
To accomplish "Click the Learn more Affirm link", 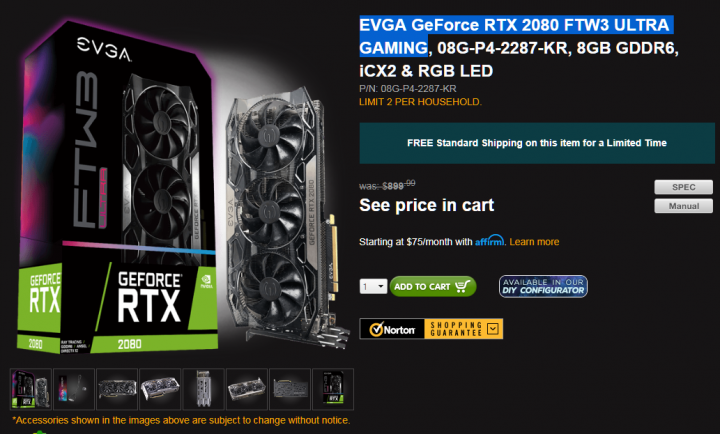I will tap(534, 242).
